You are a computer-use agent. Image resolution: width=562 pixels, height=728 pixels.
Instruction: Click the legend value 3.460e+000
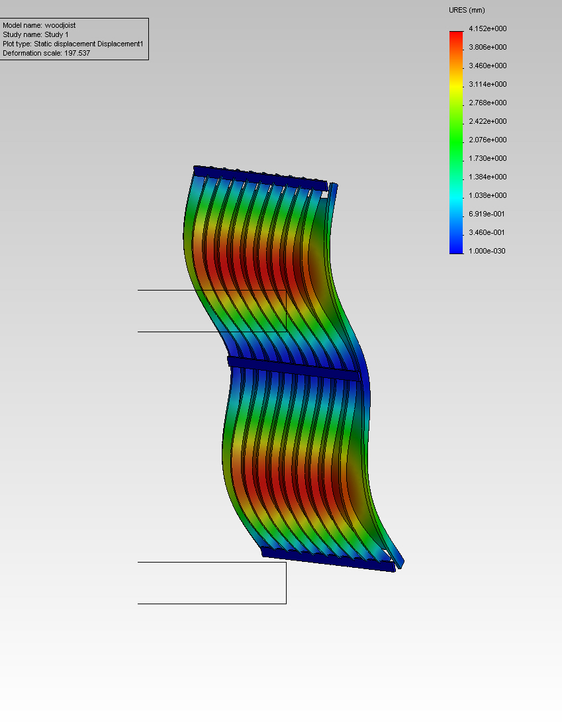(488, 66)
